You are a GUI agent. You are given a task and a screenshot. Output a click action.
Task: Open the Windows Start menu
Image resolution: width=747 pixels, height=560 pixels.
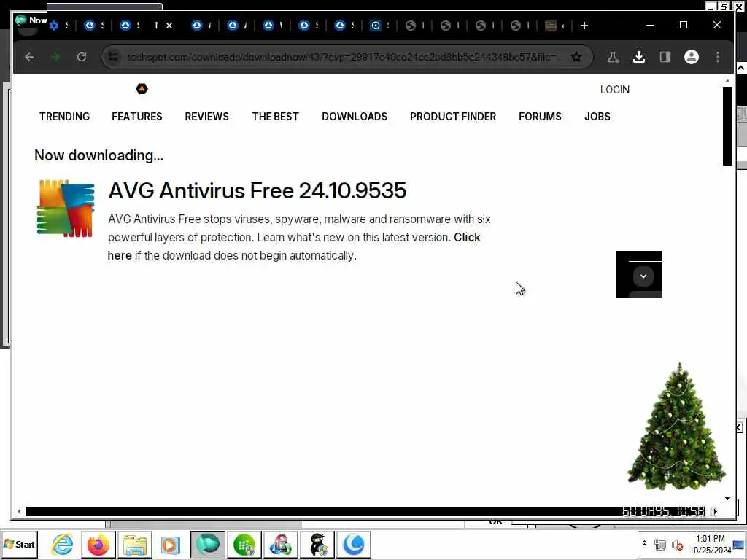19,544
